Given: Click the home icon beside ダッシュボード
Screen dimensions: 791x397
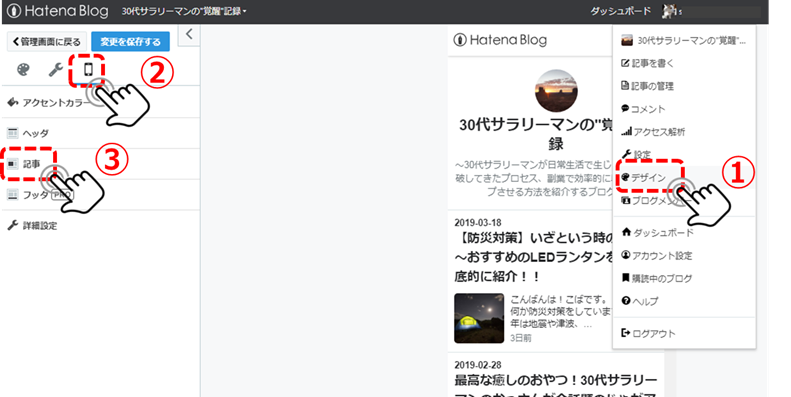Looking at the screenshot, I should [626, 232].
